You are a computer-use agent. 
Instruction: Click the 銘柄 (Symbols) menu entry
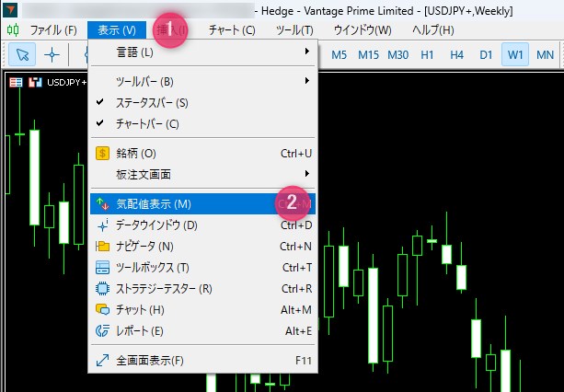(136, 153)
